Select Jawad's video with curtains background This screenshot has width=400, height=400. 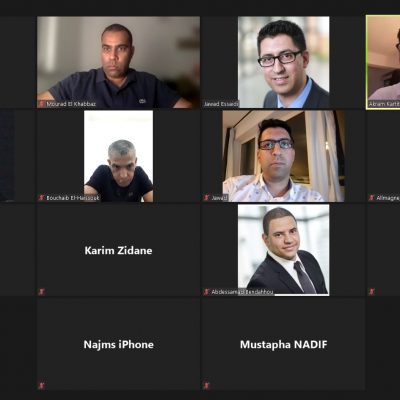(284, 156)
